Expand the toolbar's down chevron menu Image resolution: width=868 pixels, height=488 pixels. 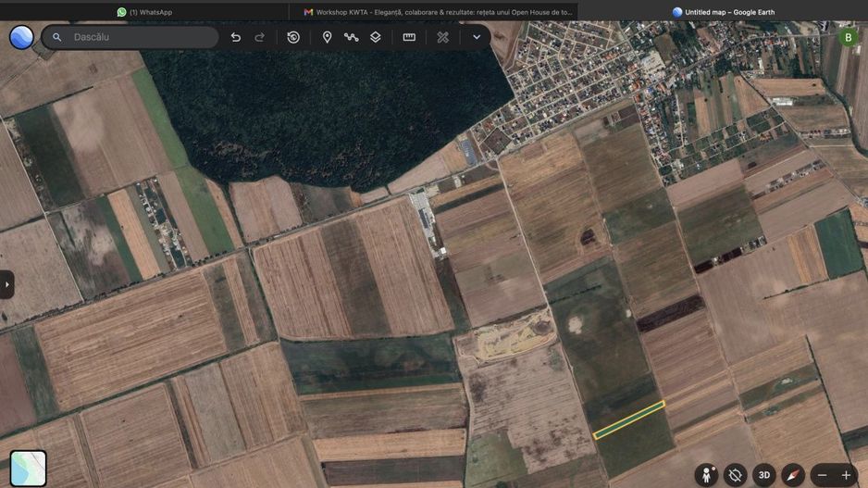[477, 37]
